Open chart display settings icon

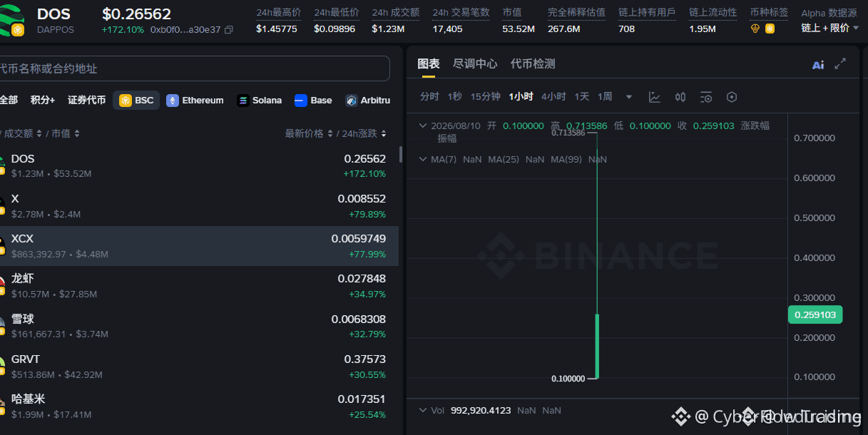706,97
